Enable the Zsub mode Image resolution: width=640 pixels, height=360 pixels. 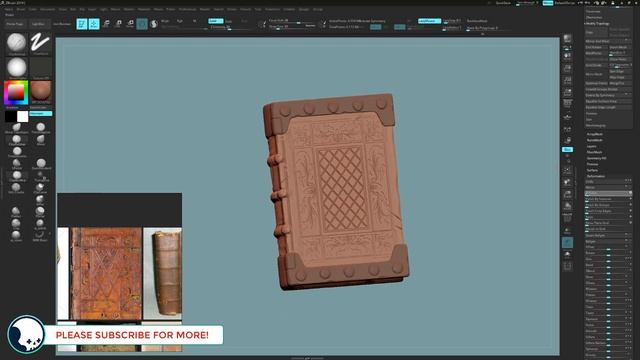click(229, 21)
